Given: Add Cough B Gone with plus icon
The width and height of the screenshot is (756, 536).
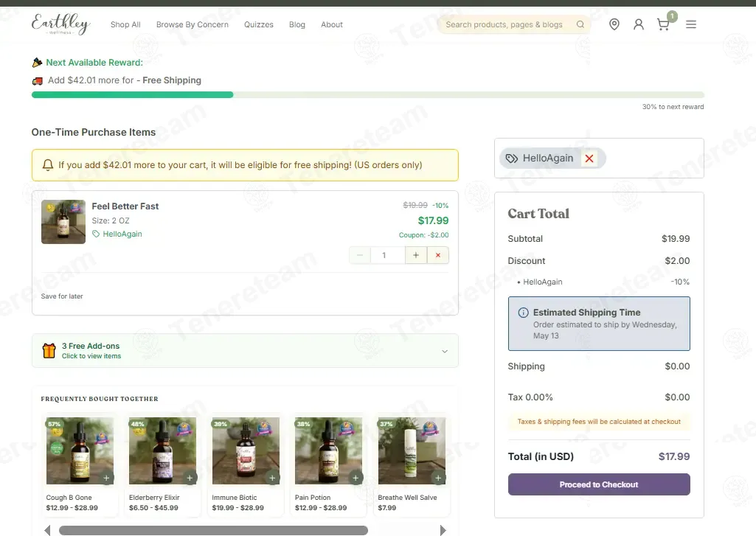Looking at the screenshot, I should pyautogui.click(x=106, y=478).
